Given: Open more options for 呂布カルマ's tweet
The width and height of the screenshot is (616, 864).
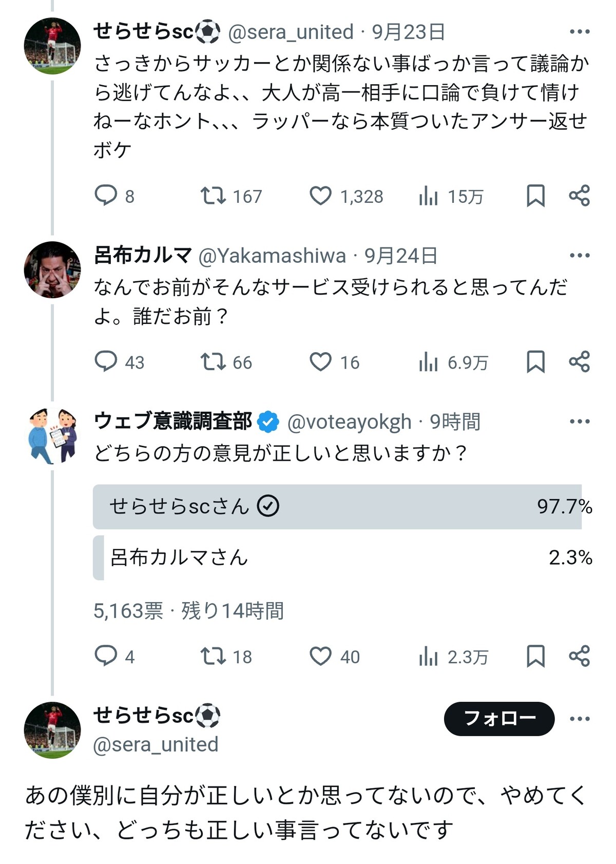Looking at the screenshot, I should click(580, 256).
